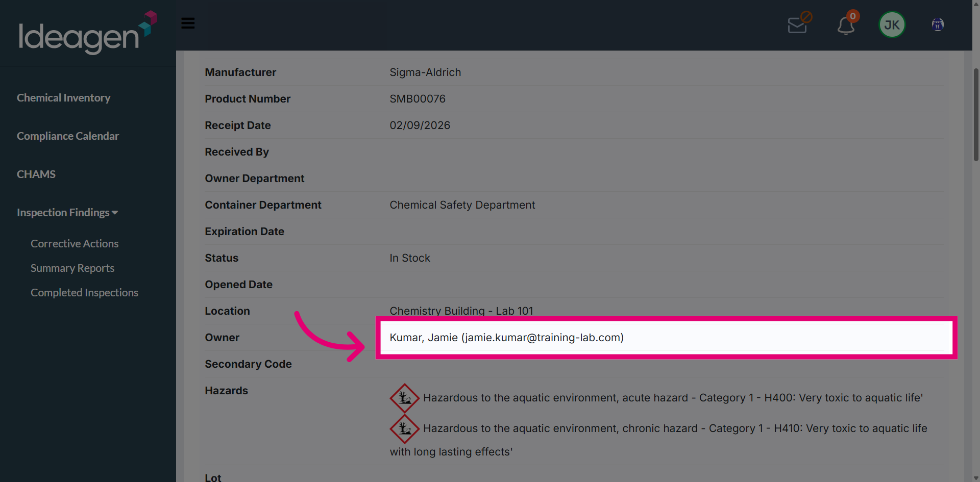Click the aquatic chronic hazard pictogram
Viewport: 980px width, 482px height.
pyautogui.click(x=405, y=428)
